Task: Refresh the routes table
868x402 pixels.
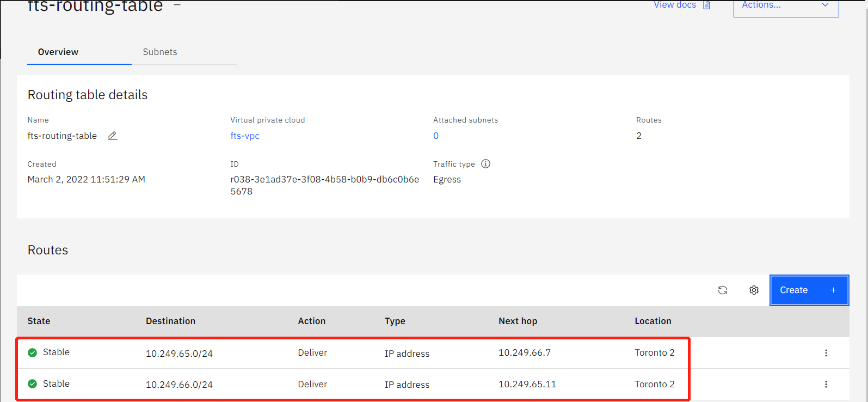Action: click(723, 290)
